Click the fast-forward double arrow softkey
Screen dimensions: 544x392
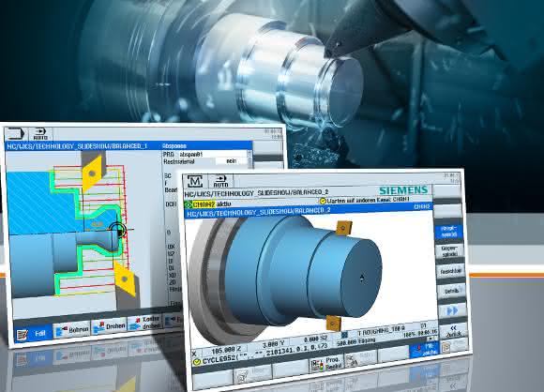(x=452, y=310)
